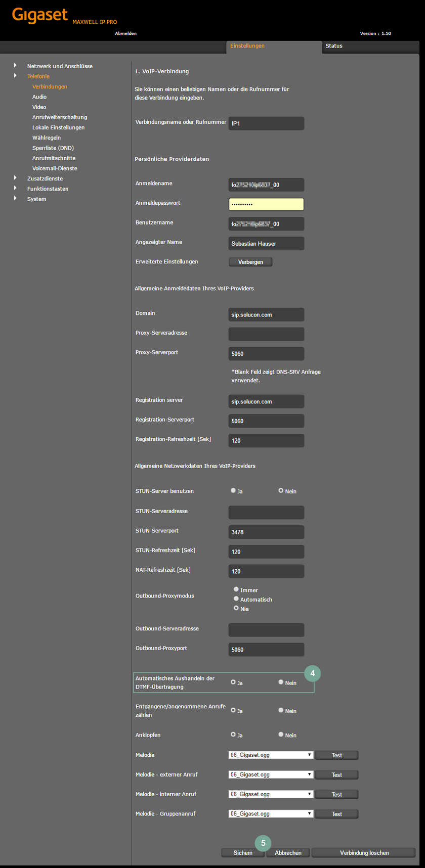Click the Domain input field
Image resolution: width=425 pixels, height=868 pixels.
pos(266,314)
